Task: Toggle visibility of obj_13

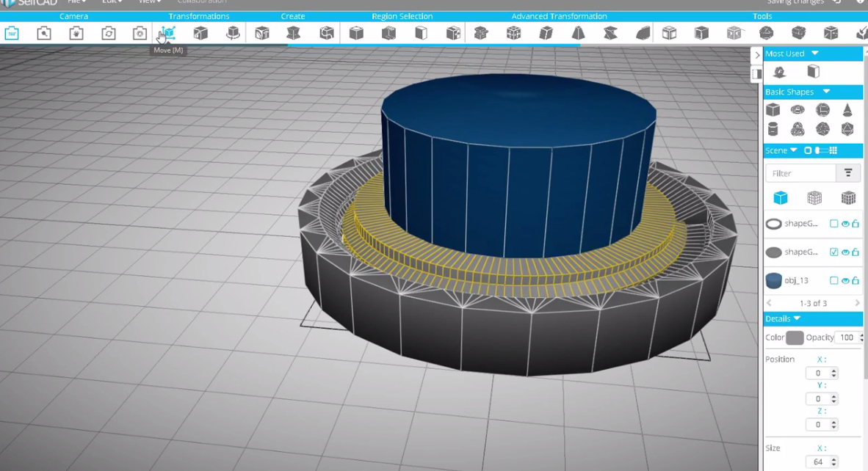Action: (845, 281)
